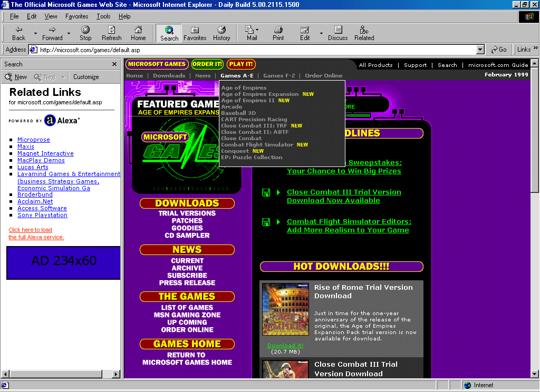The width and height of the screenshot is (540, 392).
Task: Open the Forward button history dropdown arrow
Action: click(x=69, y=33)
